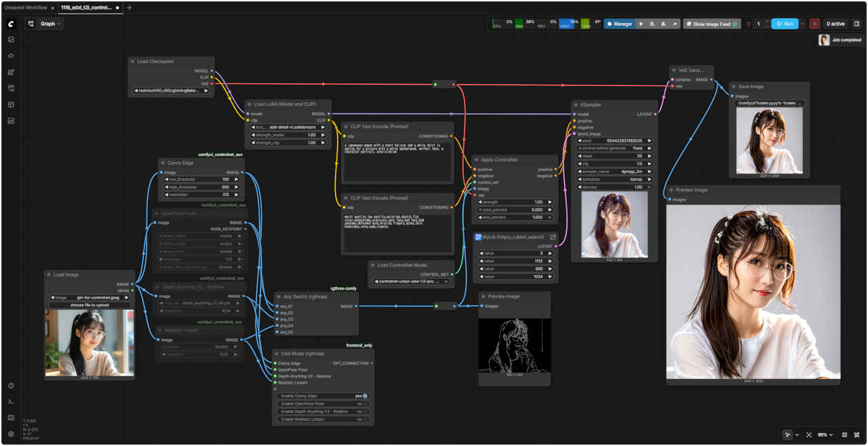The width and height of the screenshot is (868, 446).
Task: Click Show Image Feed button
Action: [711, 24]
